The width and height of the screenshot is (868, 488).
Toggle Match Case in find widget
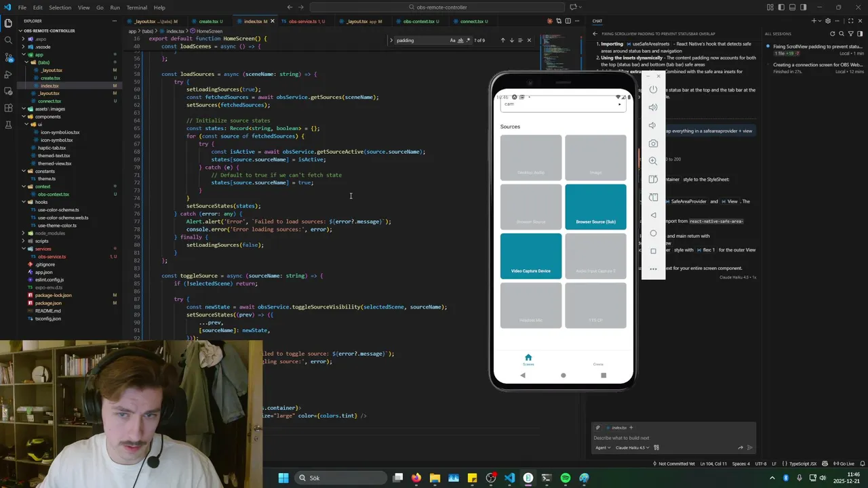[453, 40]
